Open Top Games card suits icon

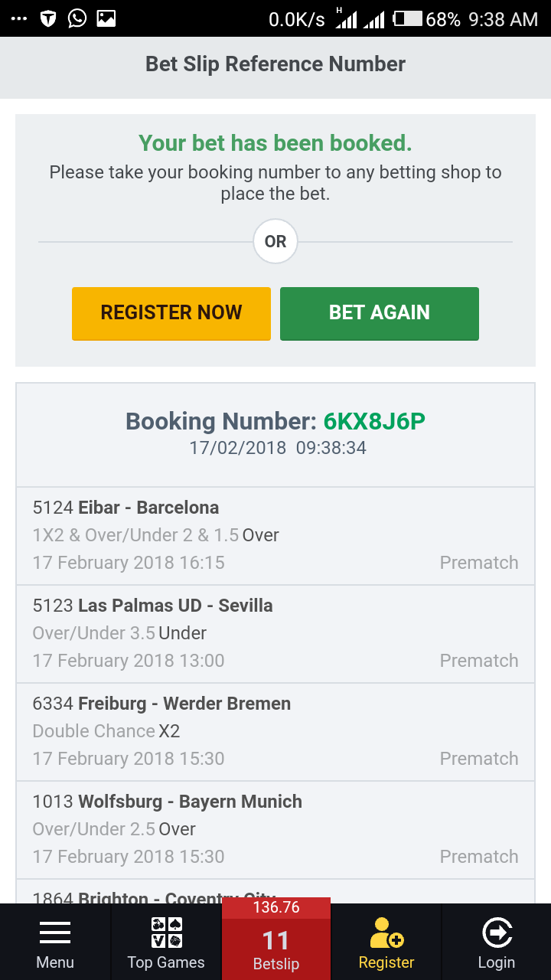(166, 933)
